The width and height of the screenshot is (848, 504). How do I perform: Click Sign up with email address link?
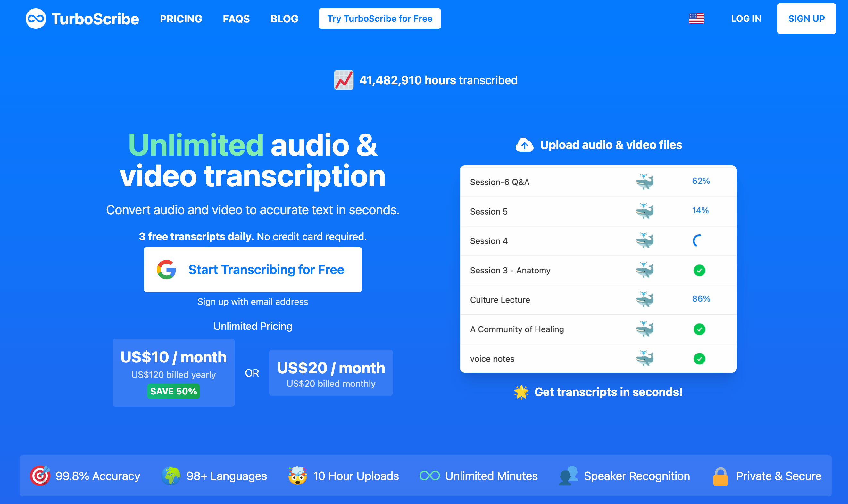click(253, 302)
